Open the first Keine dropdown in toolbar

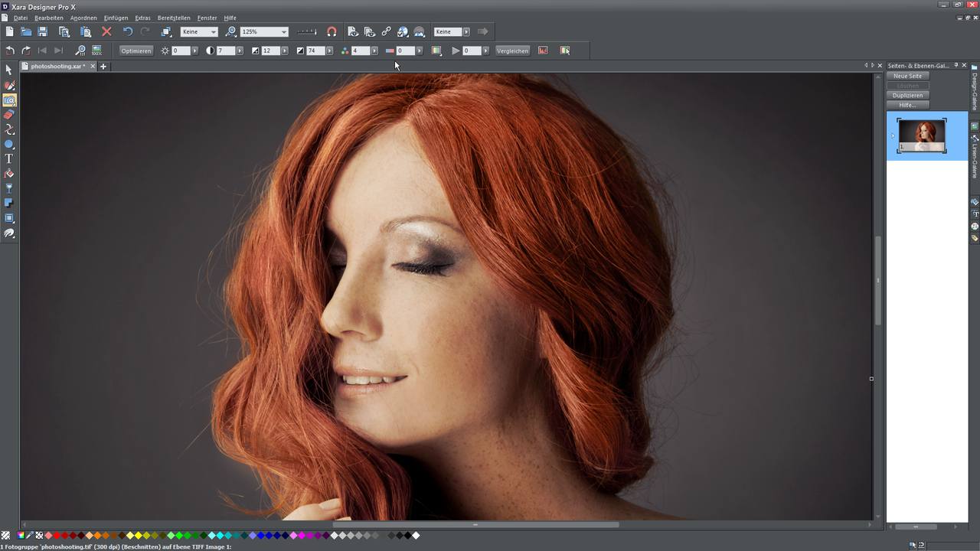tap(213, 32)
